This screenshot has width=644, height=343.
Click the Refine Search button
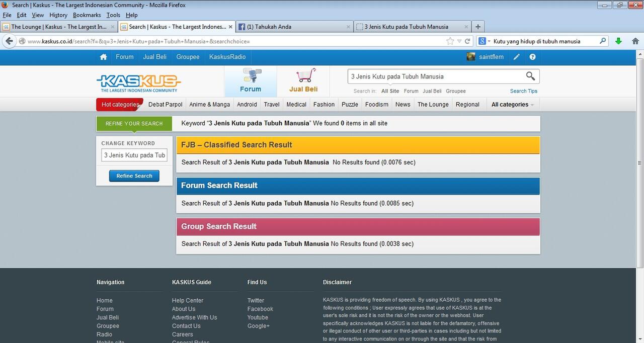[134, 176]
